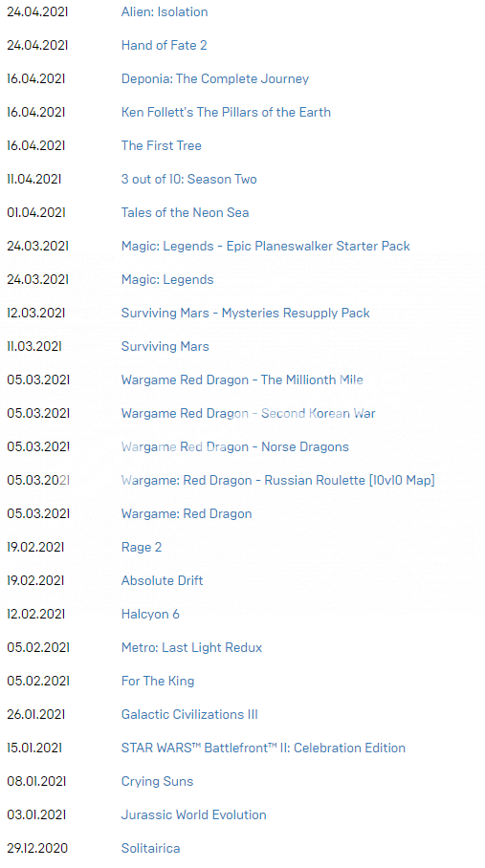Click Jurassic World Evolution link
Viewport: 485px width, 868px height.
point(194,814)
